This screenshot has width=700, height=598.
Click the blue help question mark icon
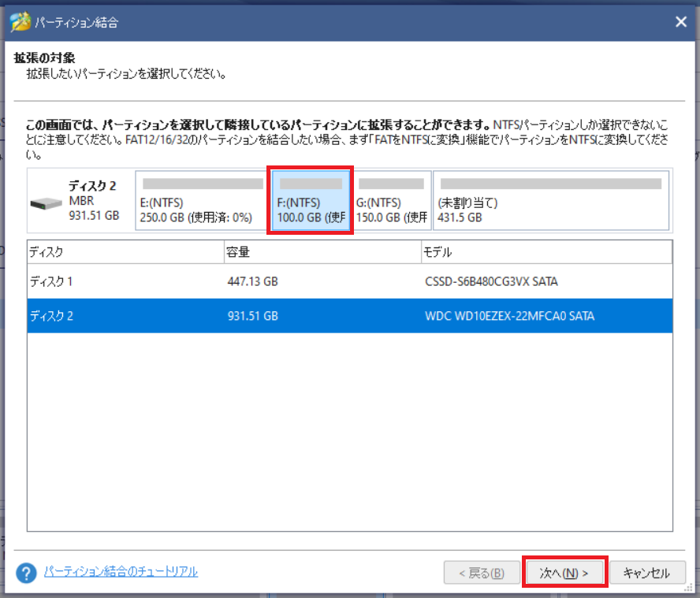coord(24,573)
